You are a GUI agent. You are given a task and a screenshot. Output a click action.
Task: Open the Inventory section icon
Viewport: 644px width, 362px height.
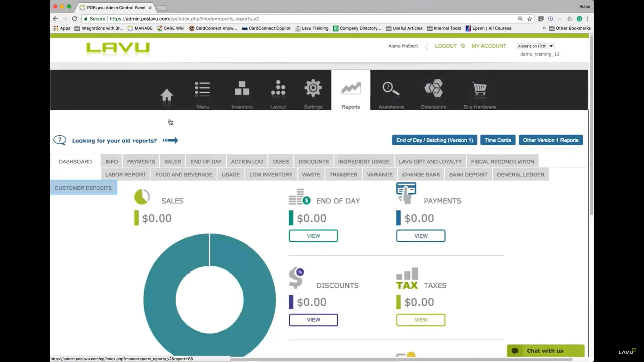[x=242, y=88]
